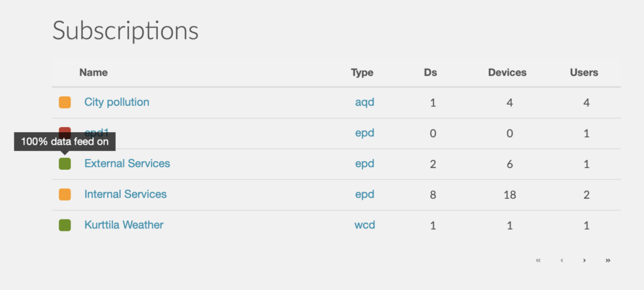
Task: Sort table by Devices column header
Action: (508, 73)
